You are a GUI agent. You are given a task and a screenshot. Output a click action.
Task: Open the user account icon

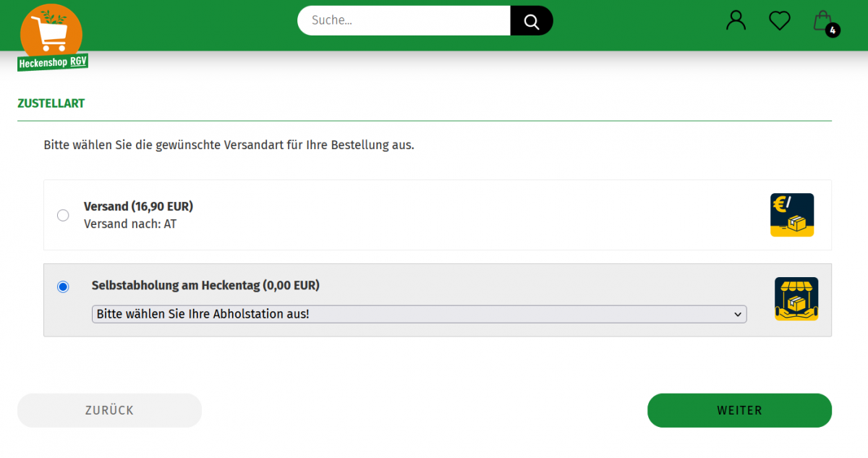coord(736,20)
